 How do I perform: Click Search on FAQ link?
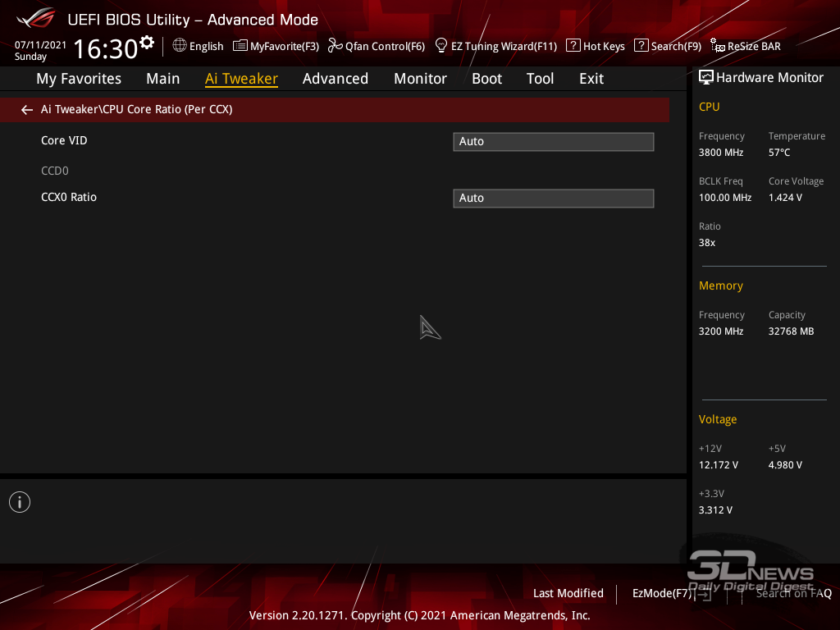[794, 593]
